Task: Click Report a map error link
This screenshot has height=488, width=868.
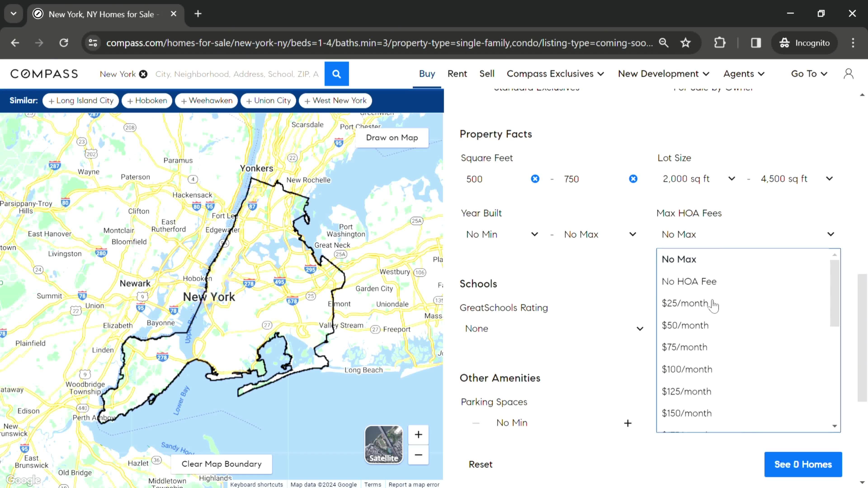Action: click(414, 484)
